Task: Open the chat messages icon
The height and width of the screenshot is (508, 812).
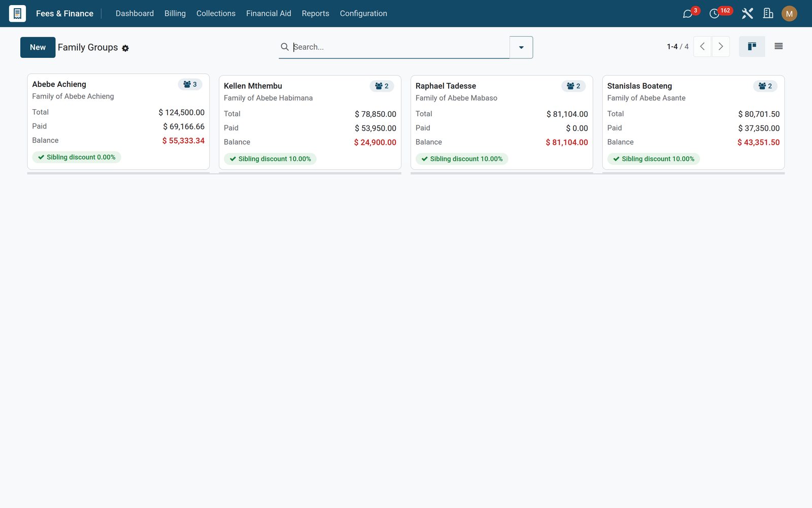Action: [688, 14]
